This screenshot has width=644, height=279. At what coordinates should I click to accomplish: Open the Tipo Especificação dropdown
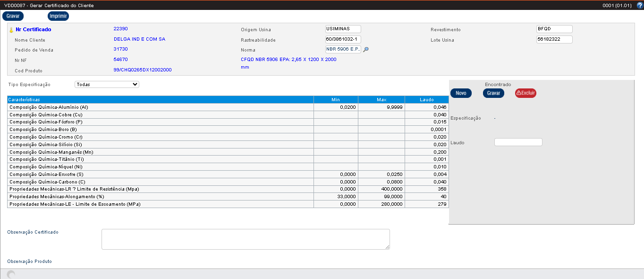[x=107, y=85]
